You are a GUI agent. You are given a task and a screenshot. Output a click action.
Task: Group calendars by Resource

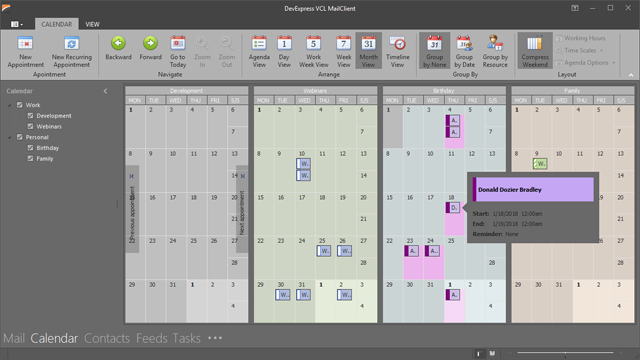[x=495, y=51]
